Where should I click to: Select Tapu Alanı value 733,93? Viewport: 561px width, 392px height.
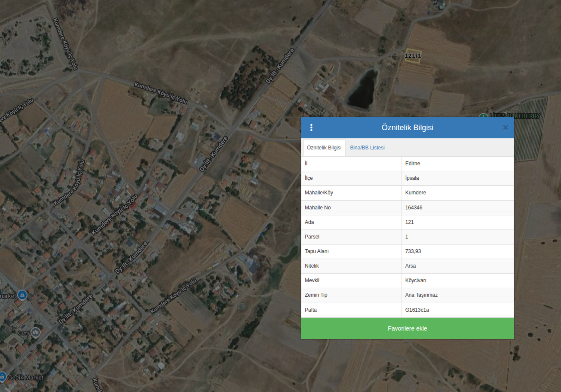[458, 251]
